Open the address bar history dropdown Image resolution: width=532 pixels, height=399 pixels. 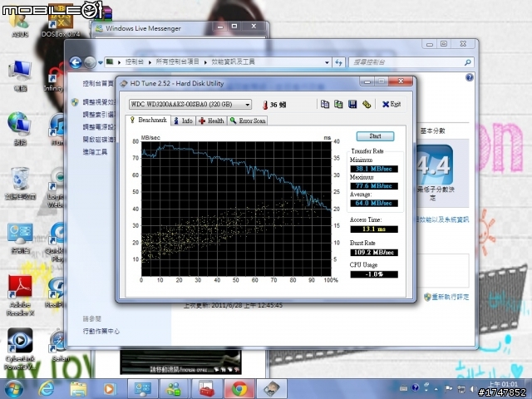coord(327,62)
